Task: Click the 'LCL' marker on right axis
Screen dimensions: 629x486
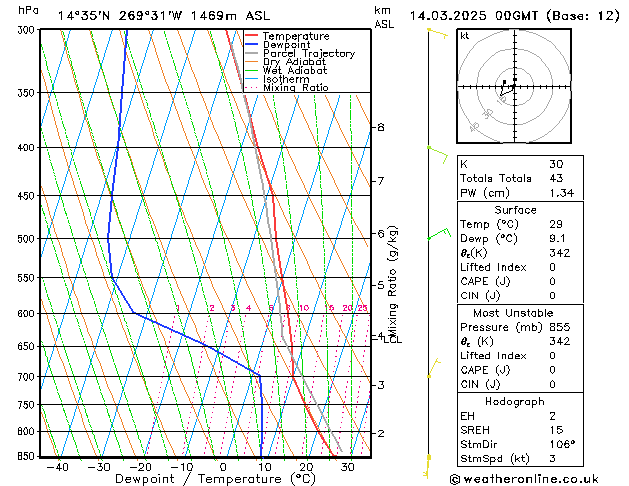Action: click(392, 340)
